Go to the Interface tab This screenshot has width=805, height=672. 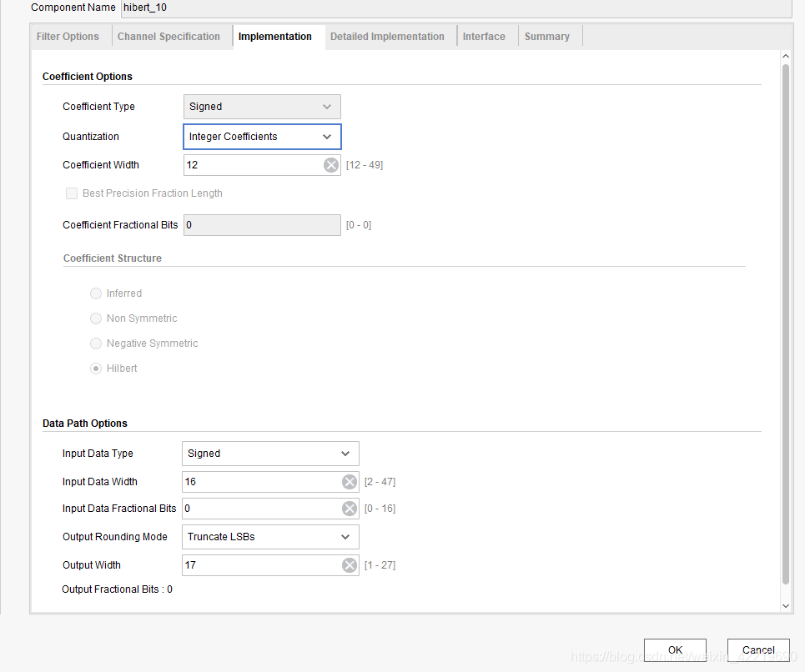[x=484, y=37]
